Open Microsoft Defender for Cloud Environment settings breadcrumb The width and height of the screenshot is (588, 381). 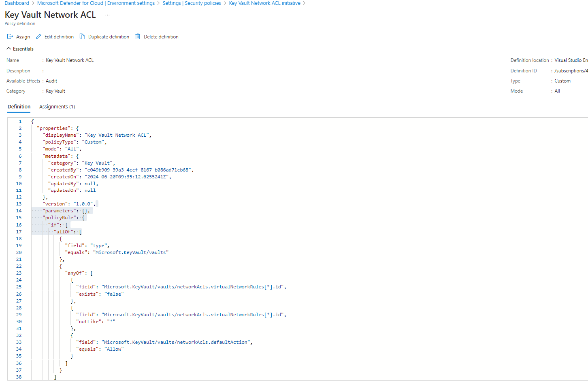pos(96,3)
